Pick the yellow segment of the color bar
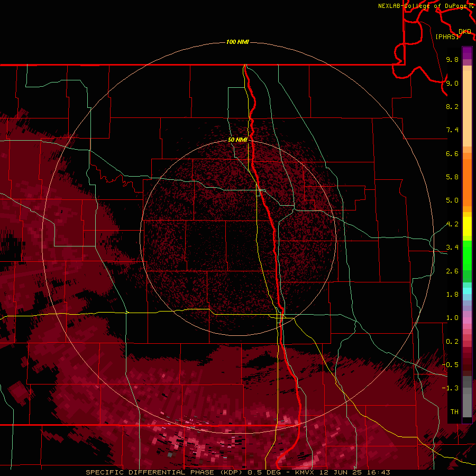 (467, 226)
